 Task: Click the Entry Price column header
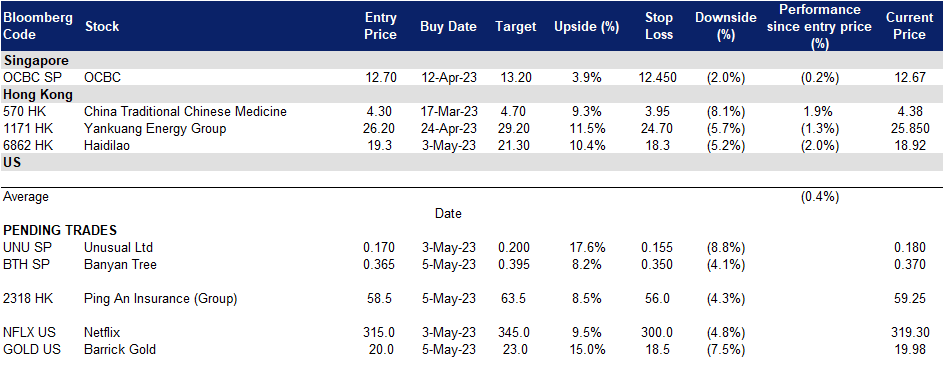point(381,26)
